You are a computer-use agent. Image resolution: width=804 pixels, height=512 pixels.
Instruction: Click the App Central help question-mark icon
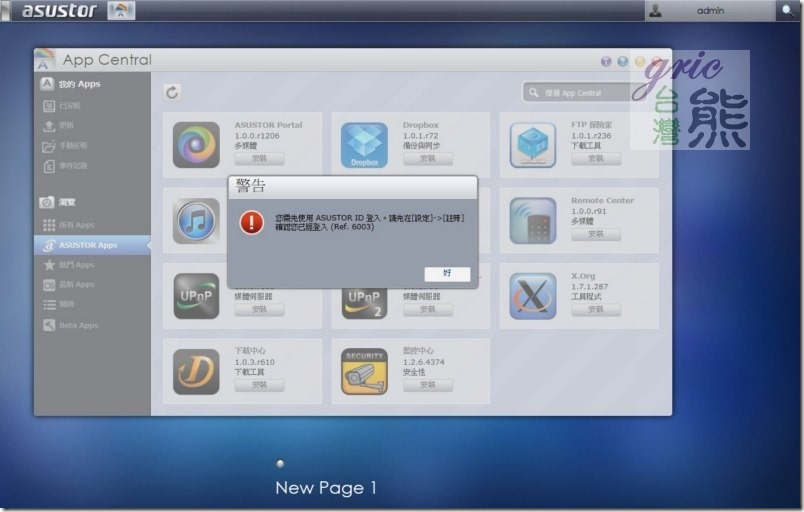click(623, 62)
